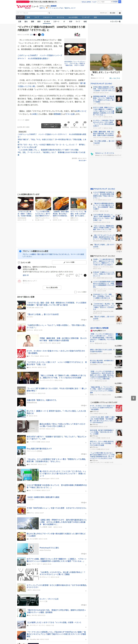Click the info icon in profile notice
This screenshot has height=644, width=138.
pyautogui.click(x=20, y=251)
